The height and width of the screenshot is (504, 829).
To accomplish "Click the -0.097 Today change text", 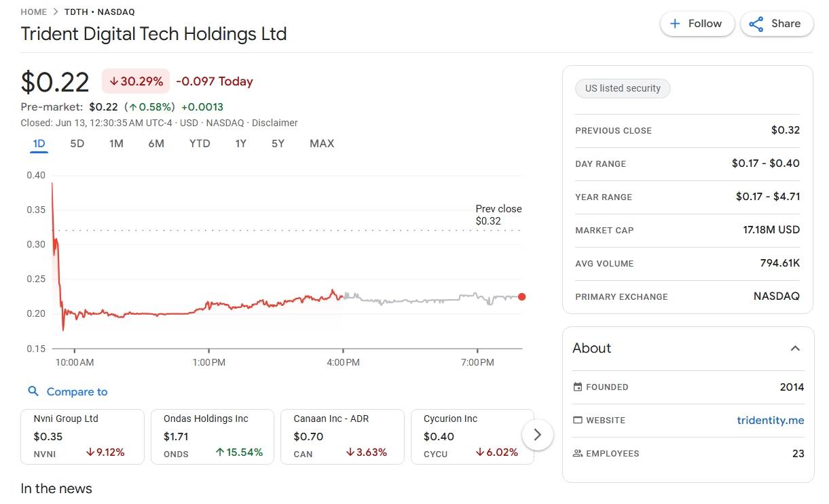I will [215, 81].
